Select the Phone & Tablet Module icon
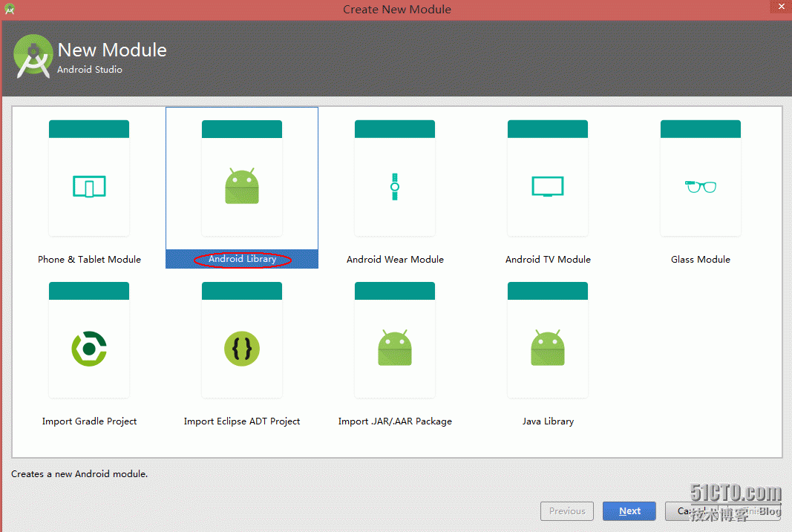The image size is (792, 532). [89, 187]
